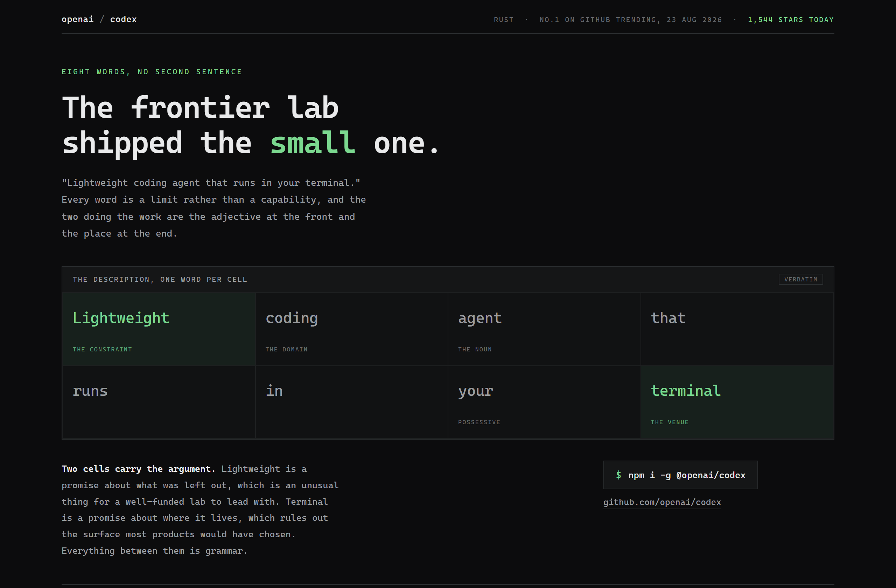Click the VERBATIM badge
Screen dimensions: 896x588
coord(801,279)
